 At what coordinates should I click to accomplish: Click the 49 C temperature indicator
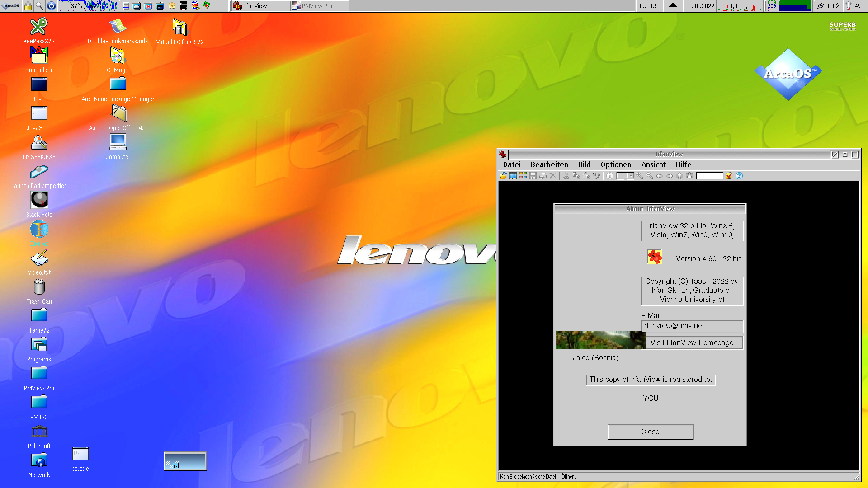855,6
